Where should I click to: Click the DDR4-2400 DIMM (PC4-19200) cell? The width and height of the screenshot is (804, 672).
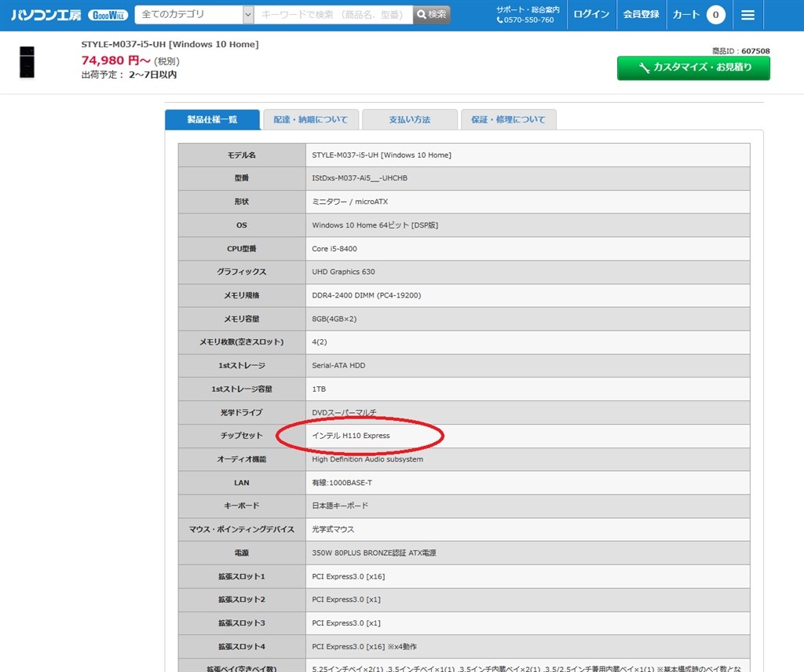coord(528,296)
